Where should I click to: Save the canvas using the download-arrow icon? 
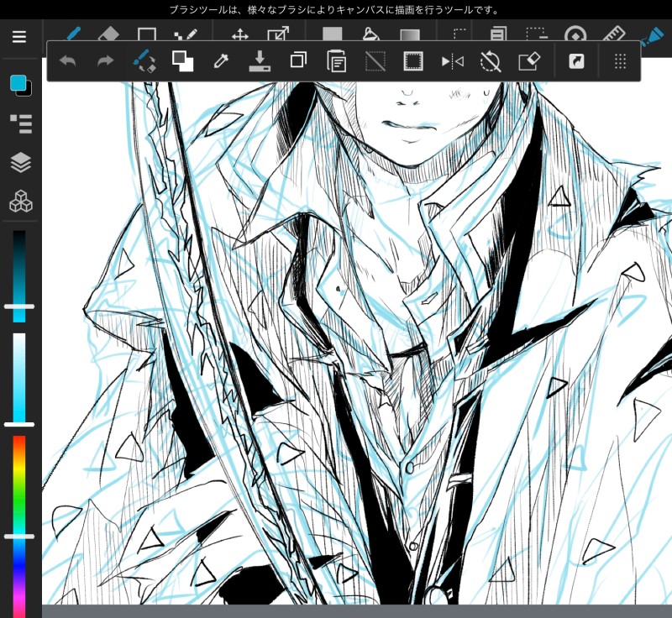tap(260, 61)
